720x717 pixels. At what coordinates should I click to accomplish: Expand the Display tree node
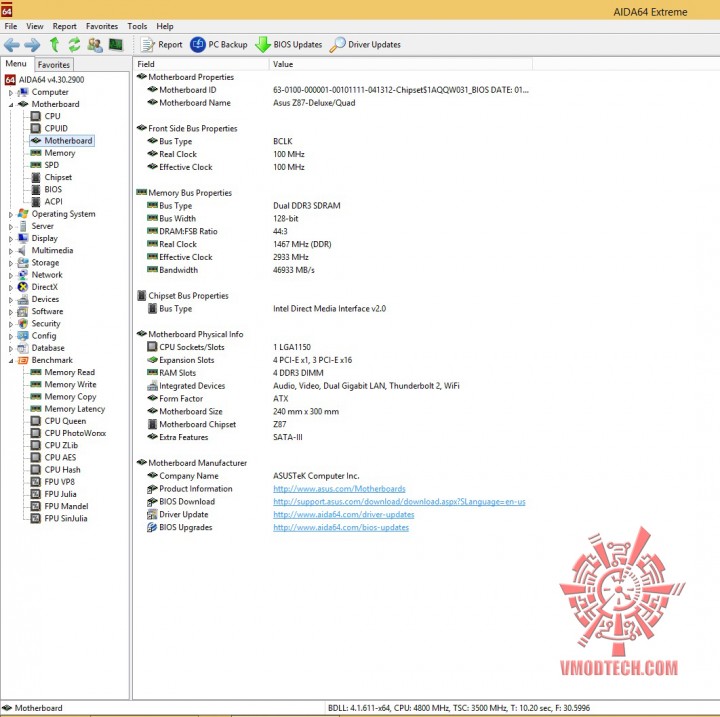coord(11,239)
